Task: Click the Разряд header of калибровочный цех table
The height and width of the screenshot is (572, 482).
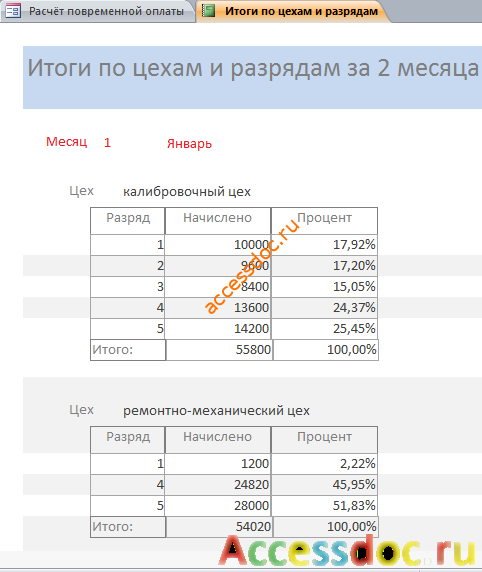Action: tap(128, 221)
